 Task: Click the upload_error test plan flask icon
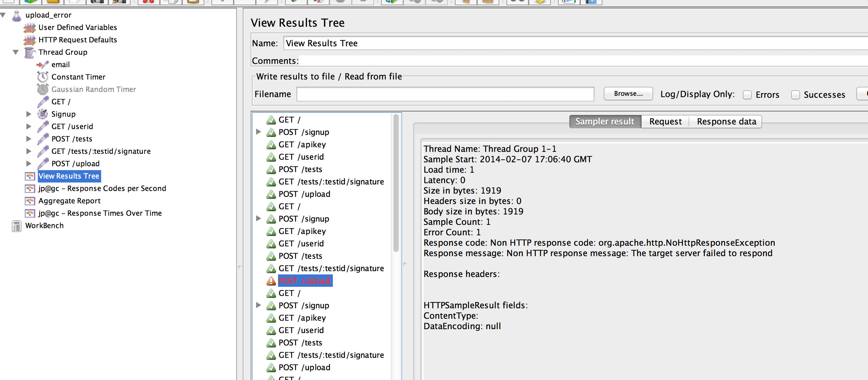click(17, 16)
